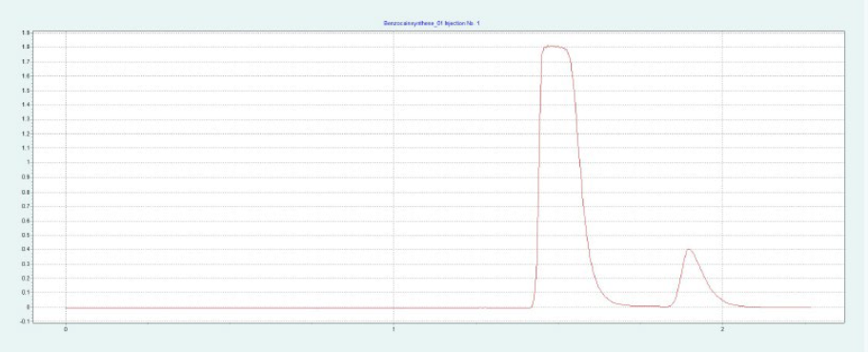Select the 2 label on the horizontal axis
The width and height of the screenshot is (868, 353).
tap(722, 330)
